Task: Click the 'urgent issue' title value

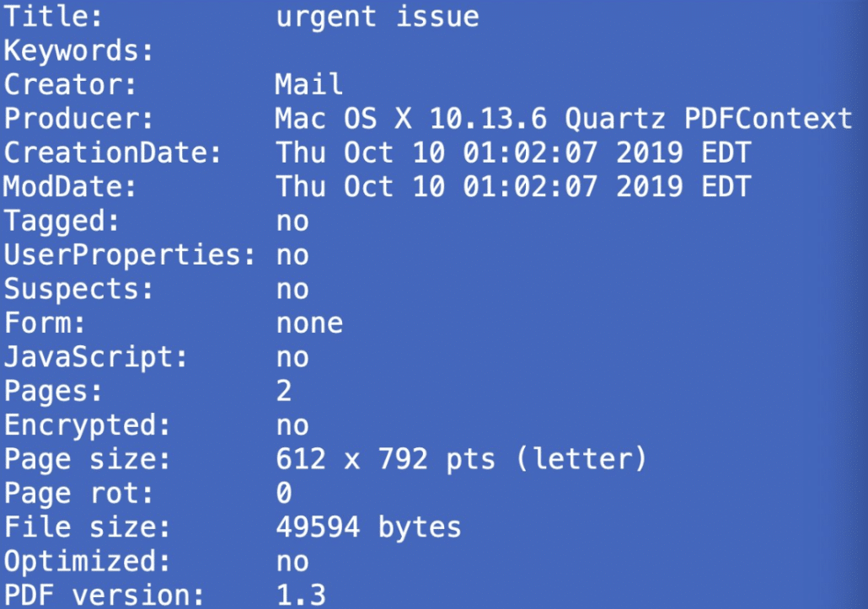Action: click(378, 17)
